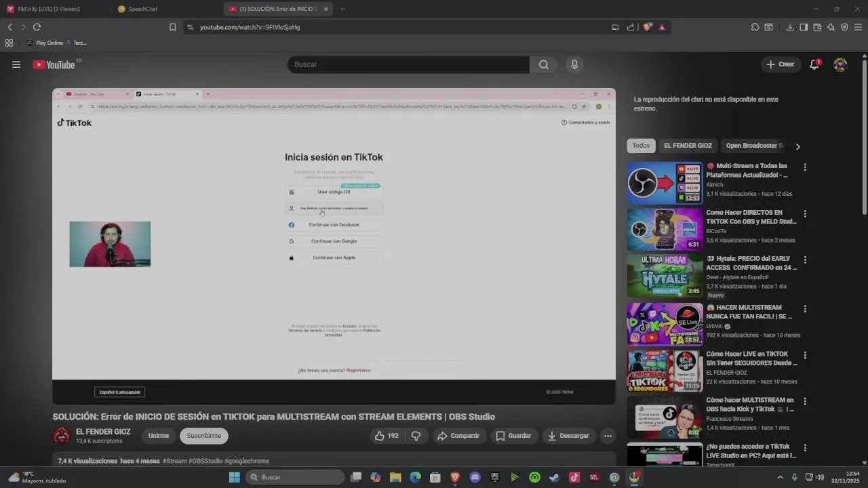The width and height of the screenshot is (868, 488).
Task: Open browser main menu
Action: tap(859, 27)
